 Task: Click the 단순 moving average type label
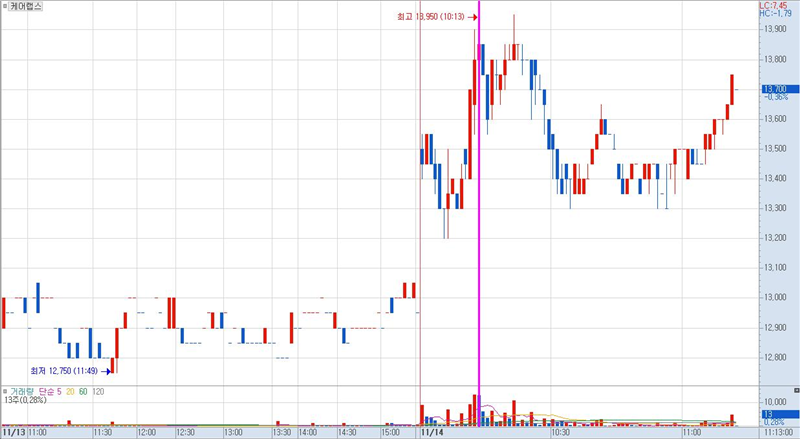point(45,391)
